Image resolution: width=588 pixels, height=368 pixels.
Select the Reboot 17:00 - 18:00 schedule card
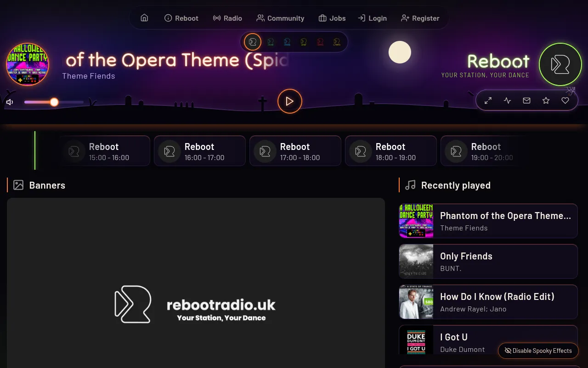pos(295,151)
